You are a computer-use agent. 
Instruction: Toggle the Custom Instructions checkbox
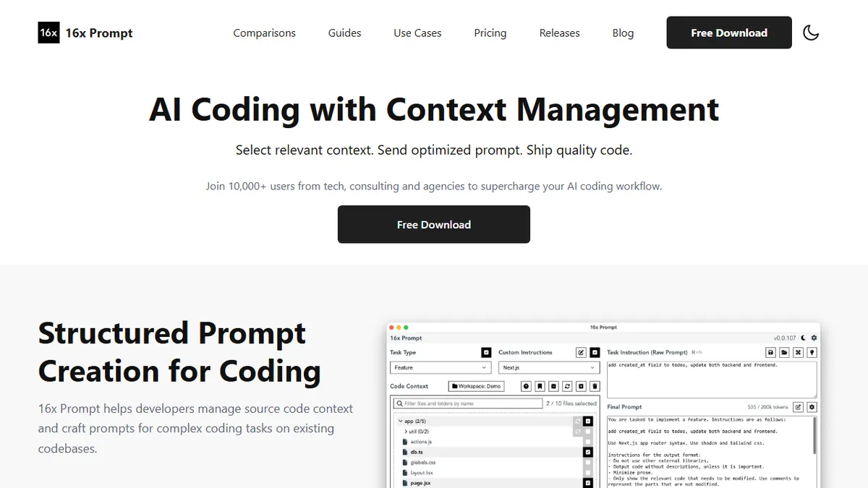coord(595,353)
